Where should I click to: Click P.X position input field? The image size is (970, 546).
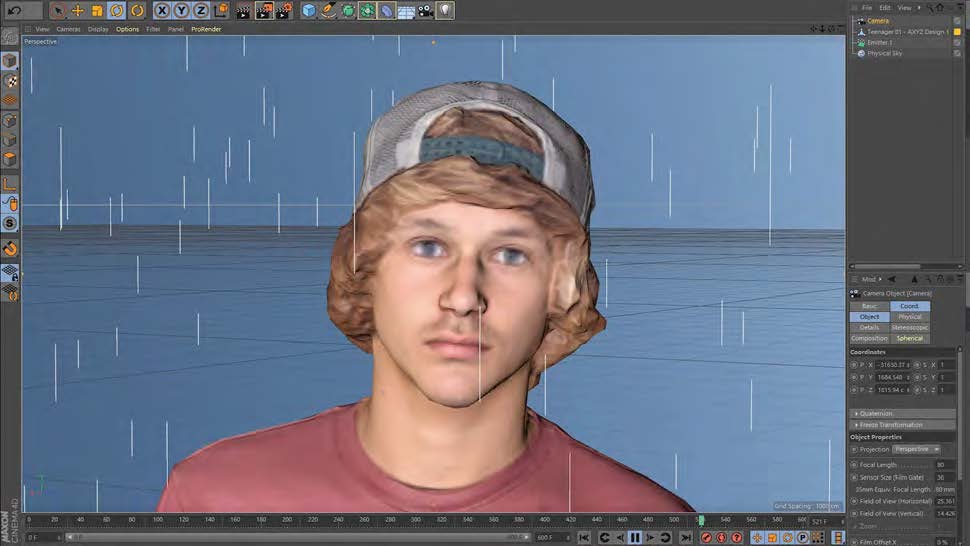(893, 365)
